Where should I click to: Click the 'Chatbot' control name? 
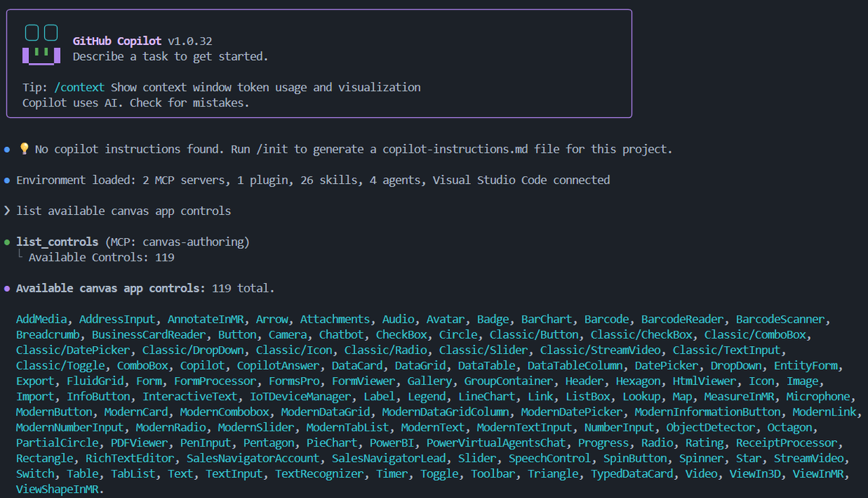click(x=341, y=335)
